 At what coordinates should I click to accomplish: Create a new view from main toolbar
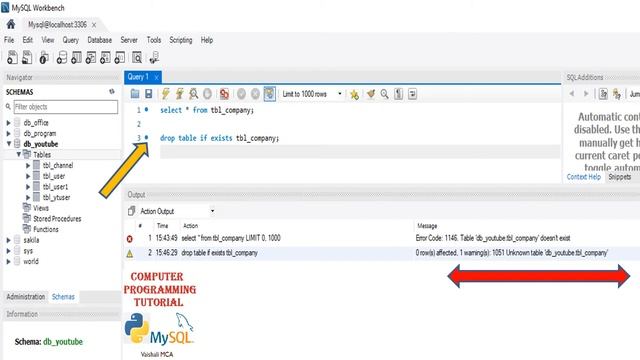point(91,58)
